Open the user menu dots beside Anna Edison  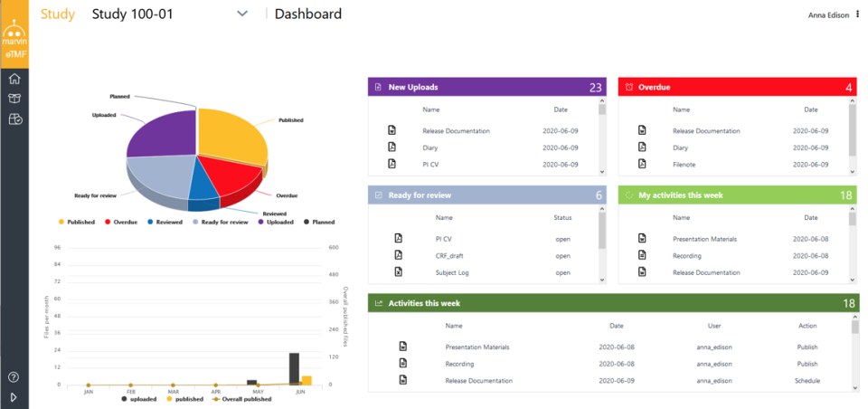click(857, 14)
